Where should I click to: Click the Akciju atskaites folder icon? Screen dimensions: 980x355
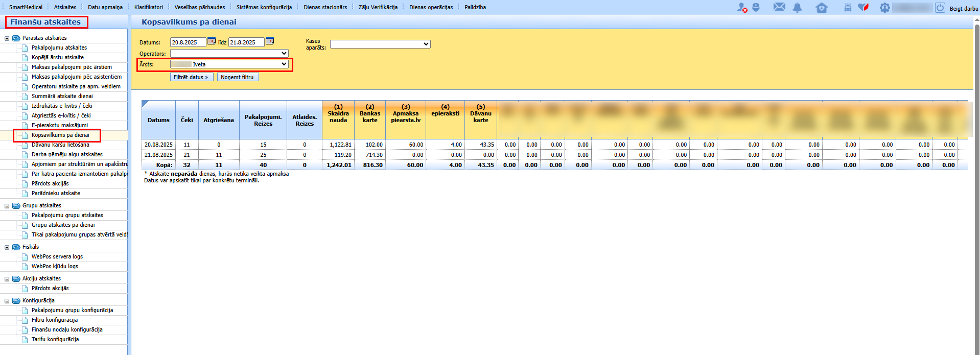(x=16, y=278)
